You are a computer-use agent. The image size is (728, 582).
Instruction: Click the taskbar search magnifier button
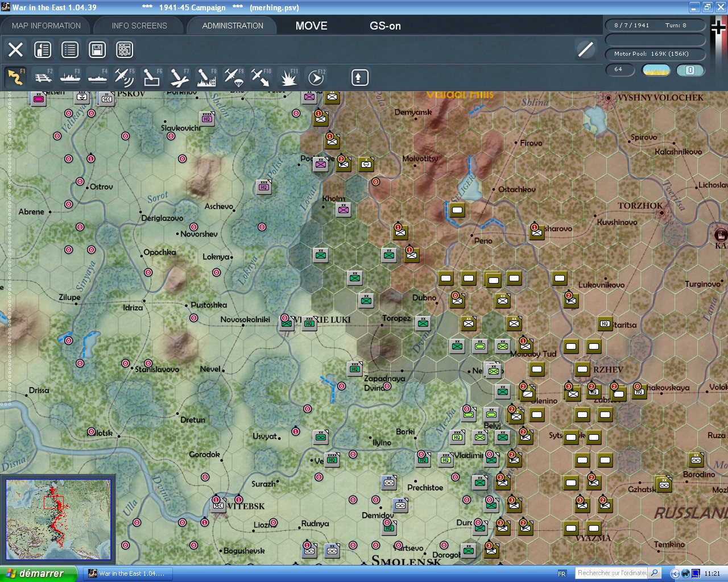[655, 573]
